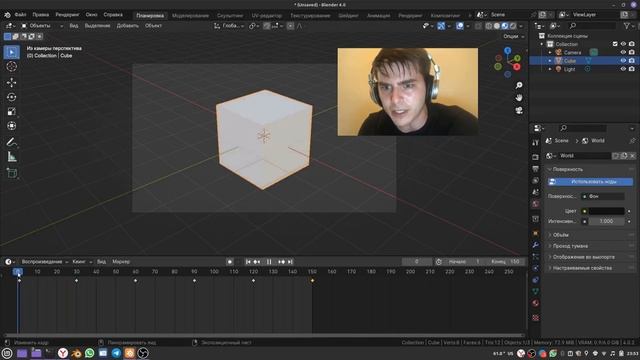Image resolution: width=640 pixels, height=360 pixels.
Task: Open the Modifiers wrench tab
Action: pyautogui.click(x=536, y=245)
